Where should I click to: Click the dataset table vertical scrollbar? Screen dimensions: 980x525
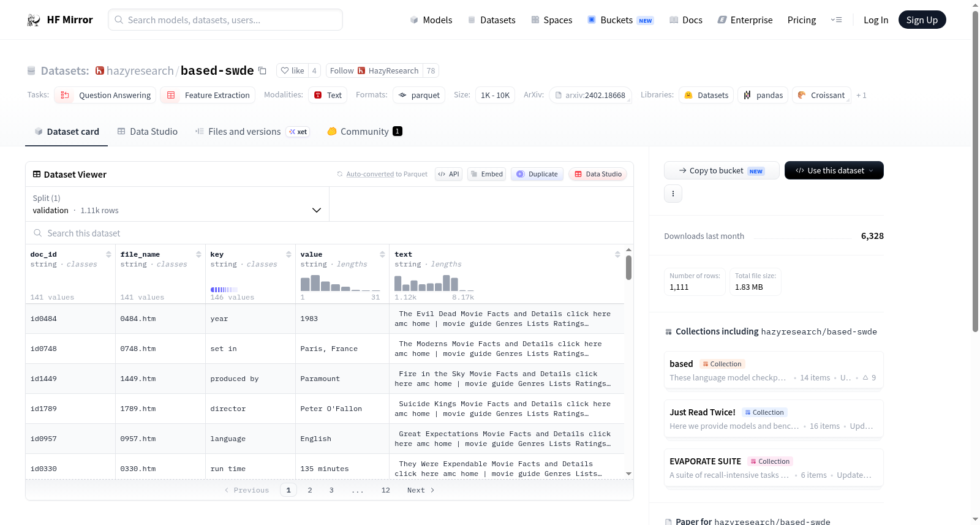tap(628, 268)
